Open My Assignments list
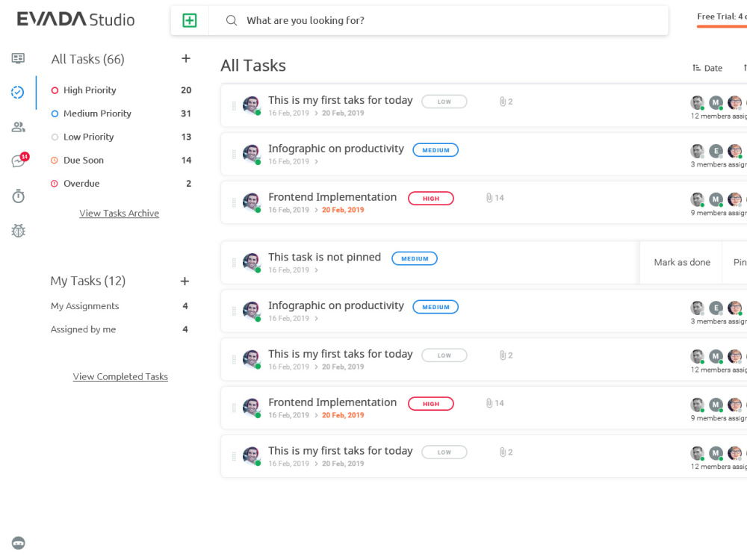747x560 pixels. tap(85, 306)
